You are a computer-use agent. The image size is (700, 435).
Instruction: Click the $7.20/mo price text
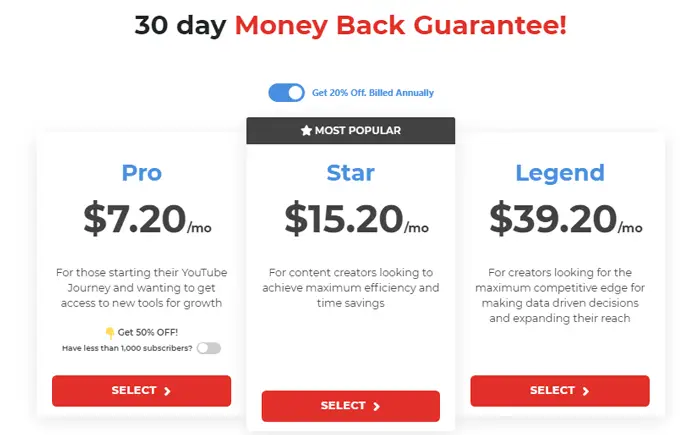[x=147, y=219]
